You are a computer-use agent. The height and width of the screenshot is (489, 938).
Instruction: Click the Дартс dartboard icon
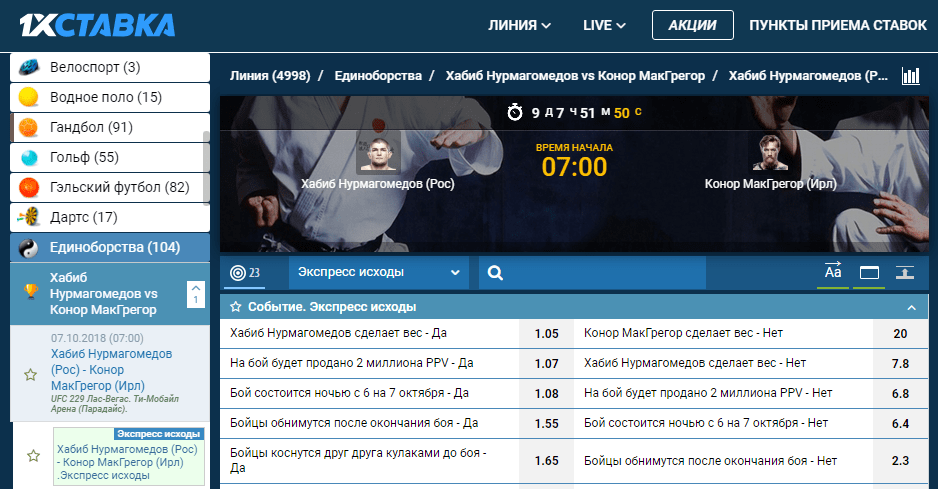[29, 217]
